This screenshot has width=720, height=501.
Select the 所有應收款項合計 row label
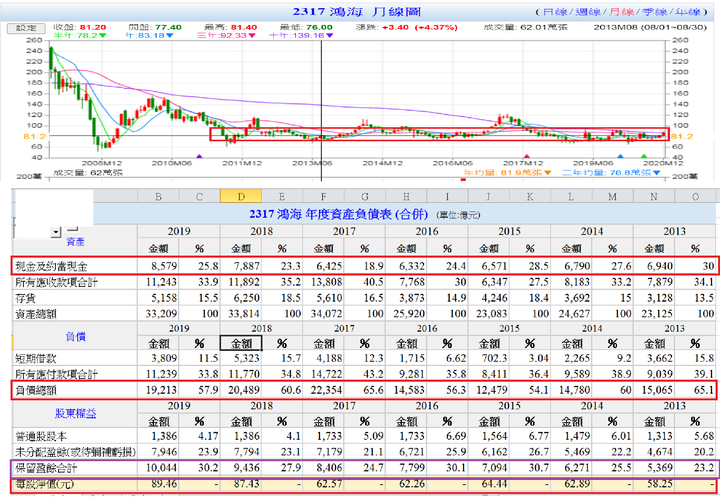56,282
